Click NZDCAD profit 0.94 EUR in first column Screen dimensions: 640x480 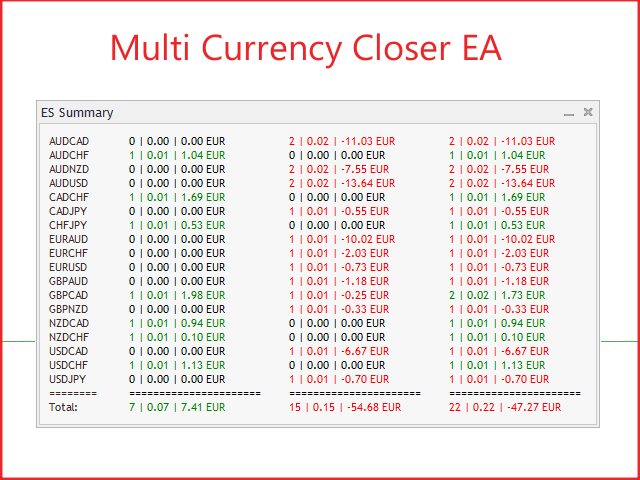point(203,323)
